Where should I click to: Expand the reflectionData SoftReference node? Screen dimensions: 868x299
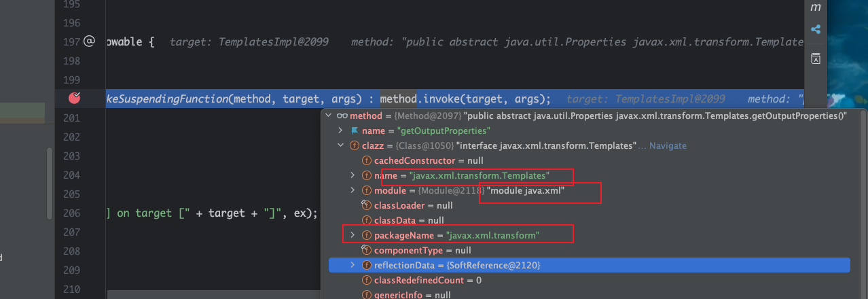pos(352,265)
